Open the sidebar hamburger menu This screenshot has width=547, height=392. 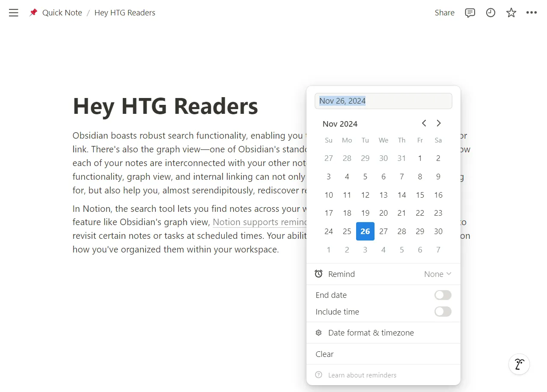(14, 13)
